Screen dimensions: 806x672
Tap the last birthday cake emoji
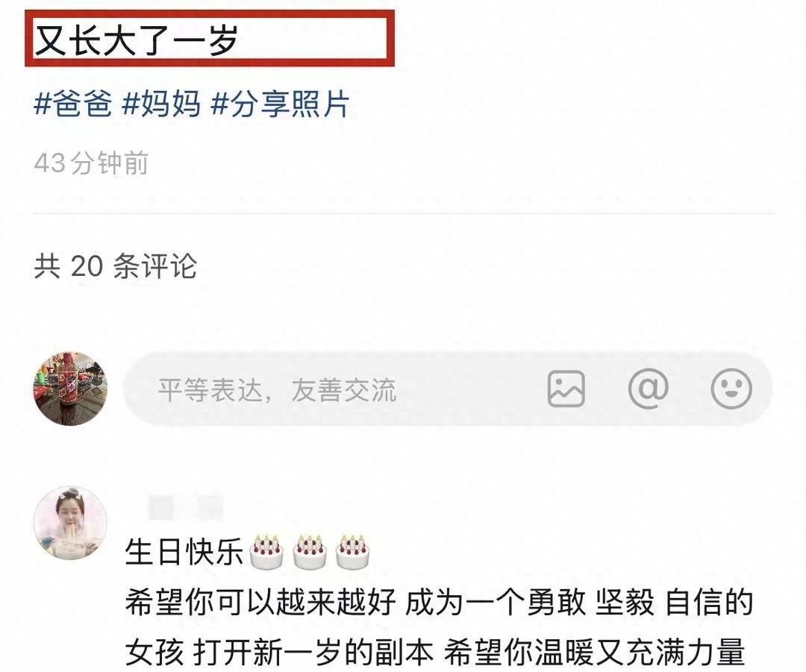coord(352,553)
